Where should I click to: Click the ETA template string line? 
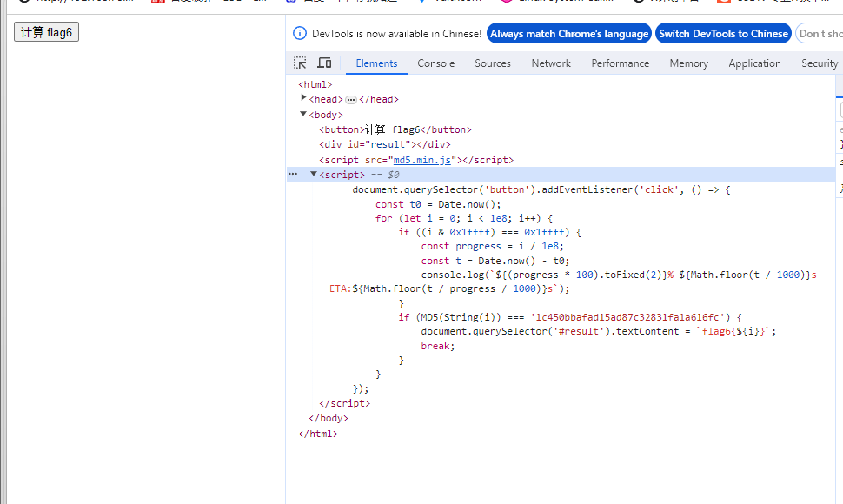click(x=449, y=289)
